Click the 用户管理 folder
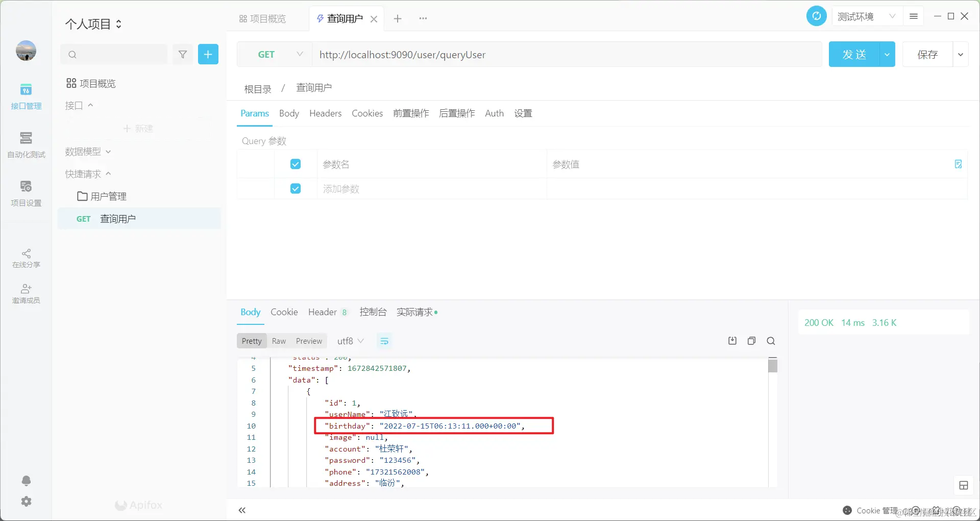Image resolution: width=980 pixels, height=521 pixels. 102,196
